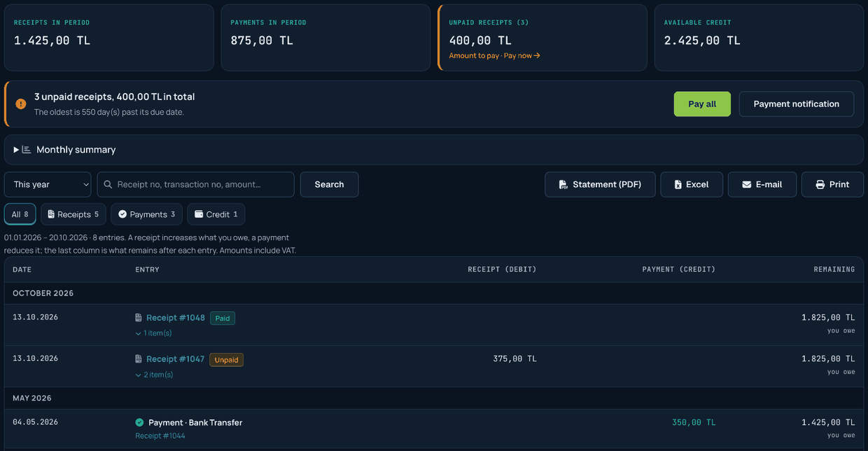Viewport: 868px width, 451px height.
Task: Click the document icon beside Receipt #1047
Action: click(x=139, y=359)
